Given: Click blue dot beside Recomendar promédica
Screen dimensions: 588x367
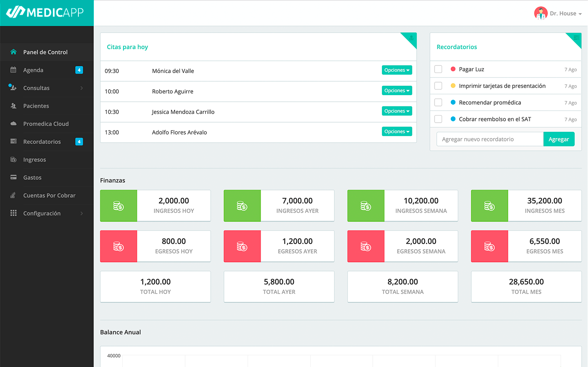Looking at the screenshot, I should click(453, 102).
